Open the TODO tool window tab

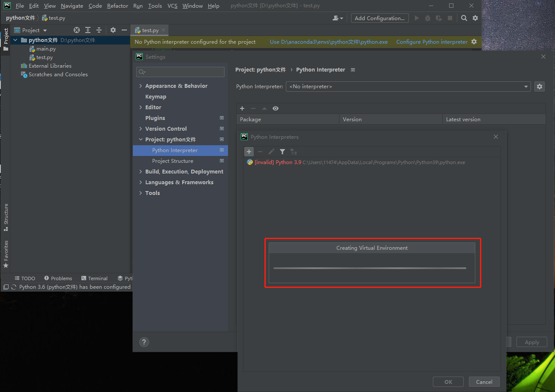[x=25, y=278]
